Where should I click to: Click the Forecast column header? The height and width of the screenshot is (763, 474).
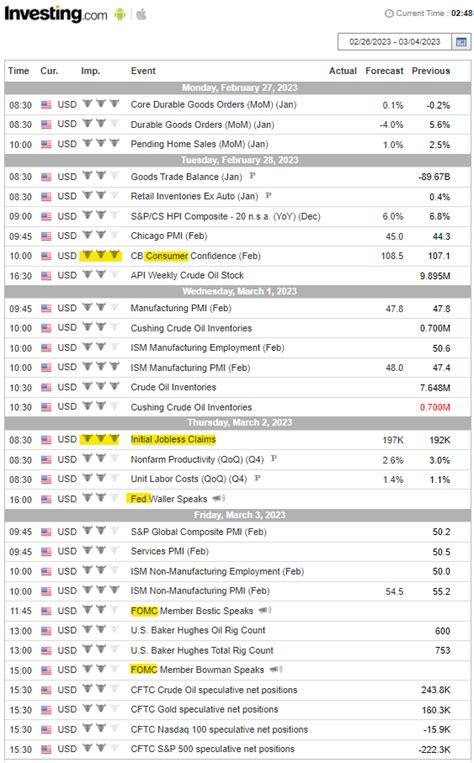[x=384, y=71]
